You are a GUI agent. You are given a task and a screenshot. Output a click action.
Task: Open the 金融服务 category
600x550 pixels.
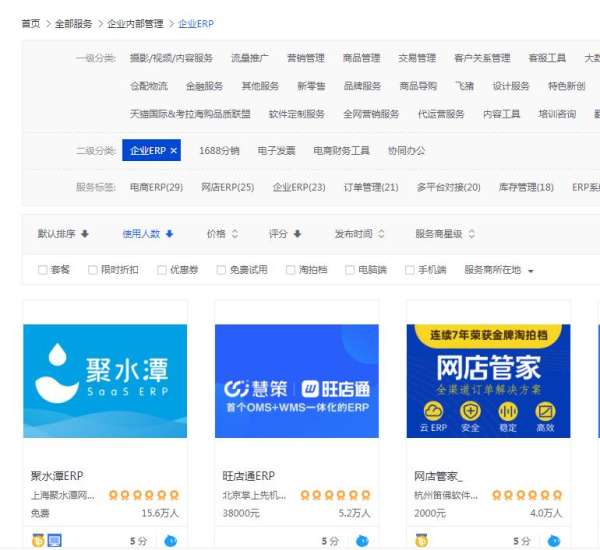(x=204, y=86)
